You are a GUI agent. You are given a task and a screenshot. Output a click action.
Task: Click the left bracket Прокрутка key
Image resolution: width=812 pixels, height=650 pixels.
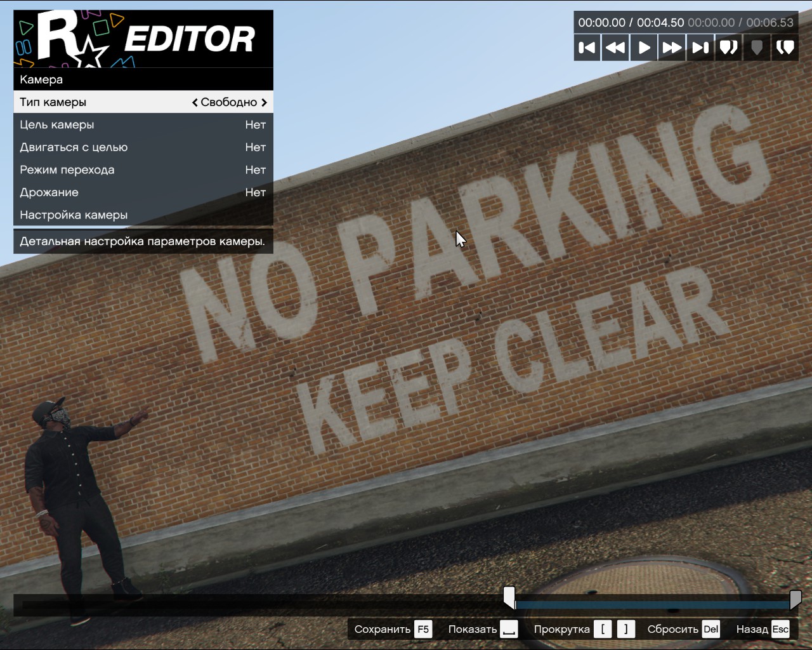pyautogui.click(x=603, y=629)
